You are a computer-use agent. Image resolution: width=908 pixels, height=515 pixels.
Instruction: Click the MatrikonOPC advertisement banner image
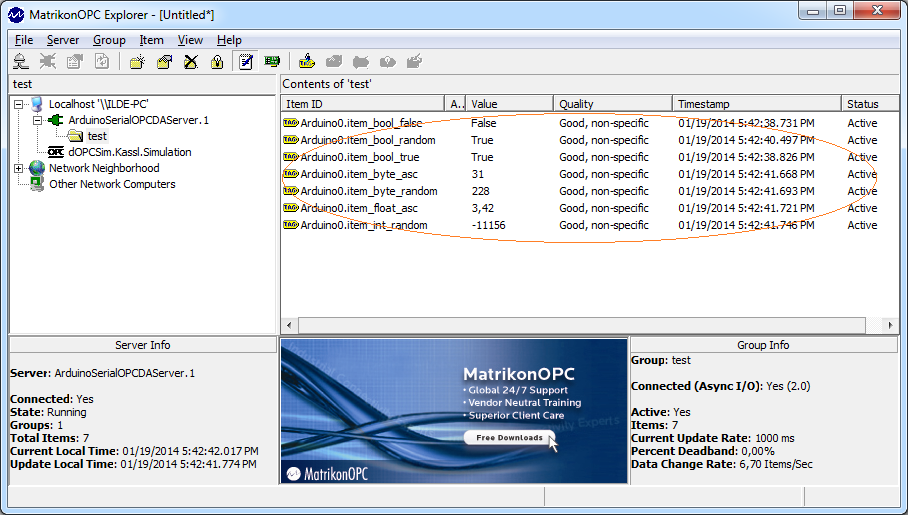tap(454, 411)
